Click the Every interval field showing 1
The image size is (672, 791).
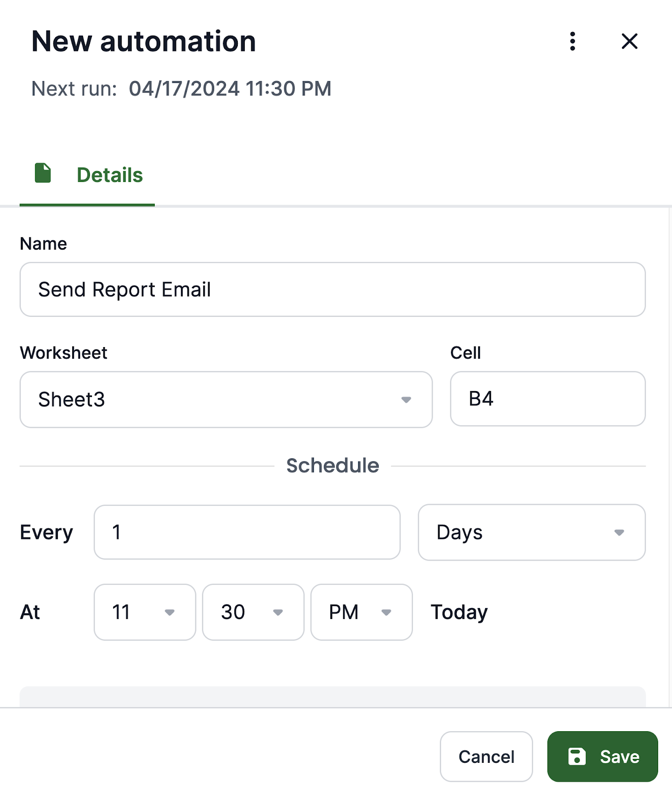click(247, 532)
